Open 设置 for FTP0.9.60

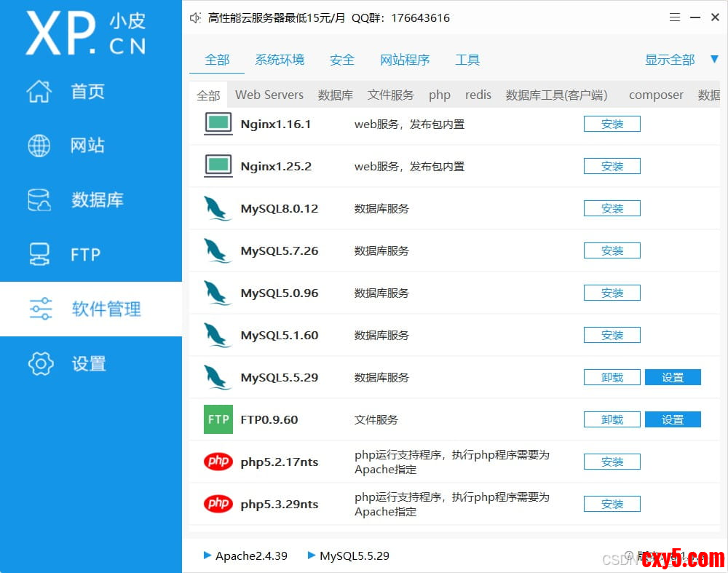click(x=673, y=419)
